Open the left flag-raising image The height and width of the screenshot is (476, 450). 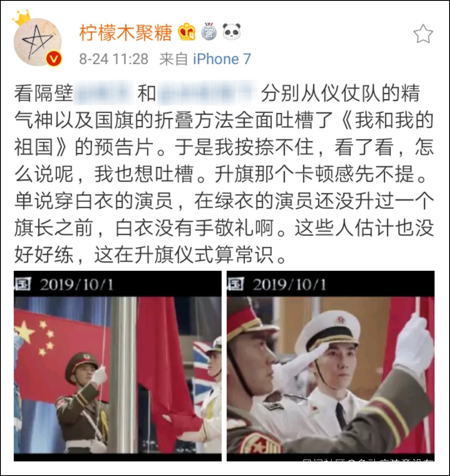[x=118, y=366]
